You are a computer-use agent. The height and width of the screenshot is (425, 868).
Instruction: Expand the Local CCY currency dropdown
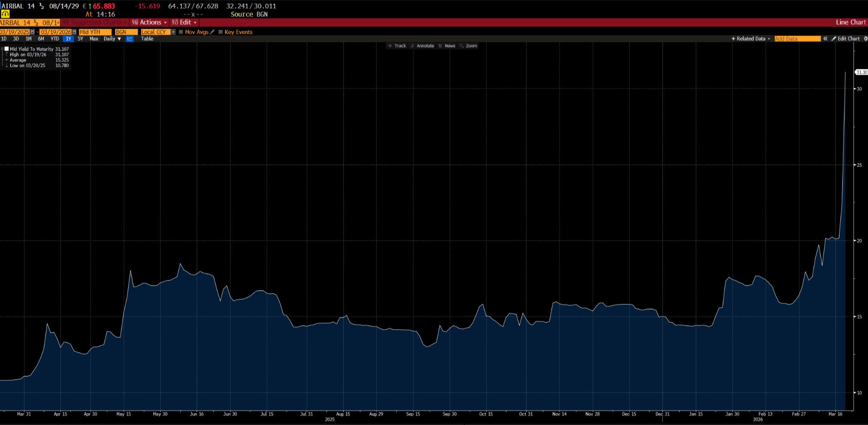pos(173,32)
